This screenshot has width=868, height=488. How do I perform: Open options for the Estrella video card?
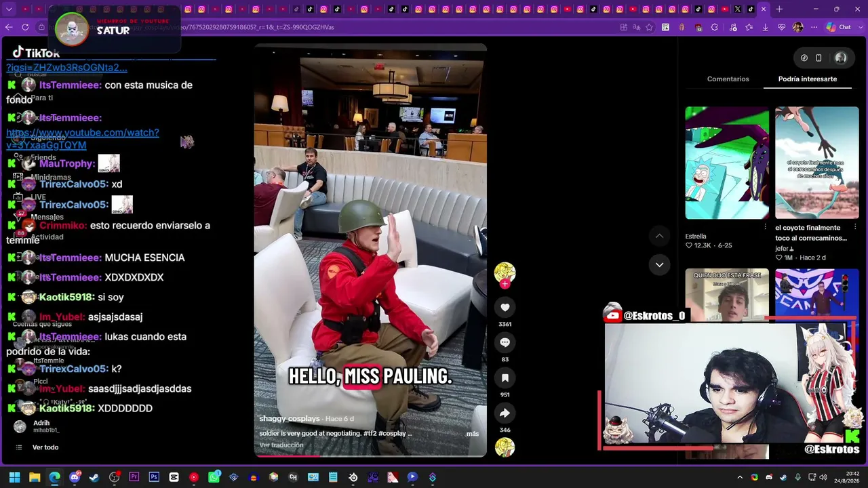[765, 227]
